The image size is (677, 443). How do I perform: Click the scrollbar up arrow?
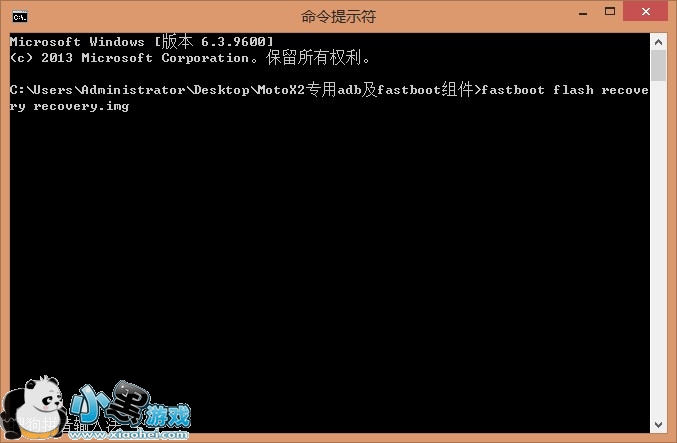point(658,42)
